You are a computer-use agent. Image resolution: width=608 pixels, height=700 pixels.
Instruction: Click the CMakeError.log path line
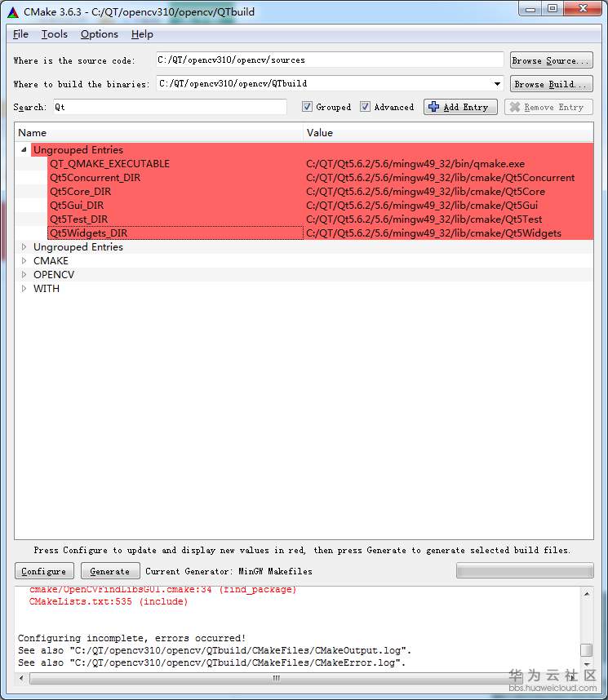coord(211,663)
